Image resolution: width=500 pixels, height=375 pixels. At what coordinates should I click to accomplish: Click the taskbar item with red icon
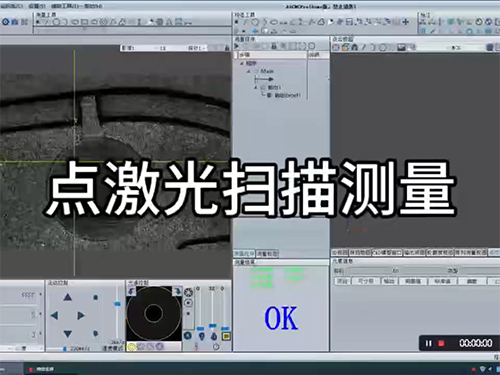pyautogui.click(x=41, y=369)
